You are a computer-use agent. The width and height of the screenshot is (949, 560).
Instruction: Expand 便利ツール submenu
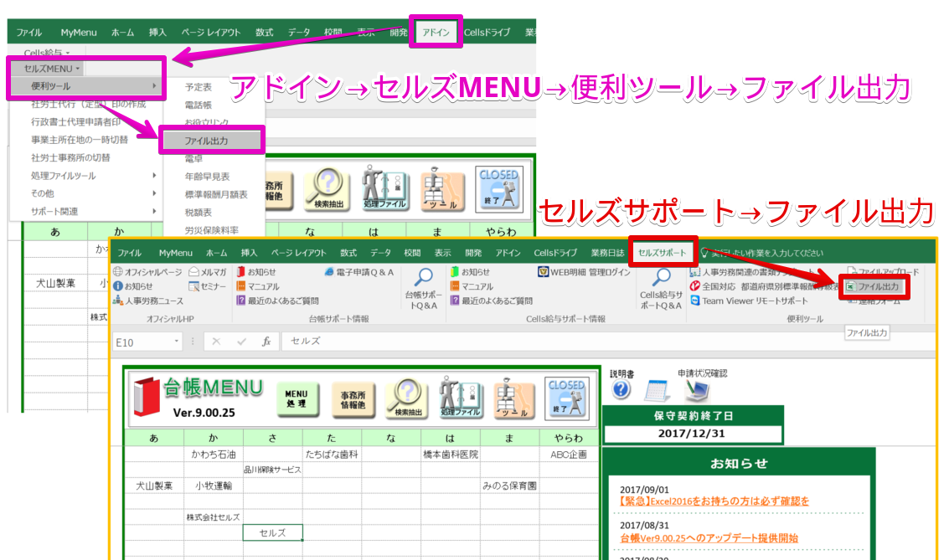(87, 86)
